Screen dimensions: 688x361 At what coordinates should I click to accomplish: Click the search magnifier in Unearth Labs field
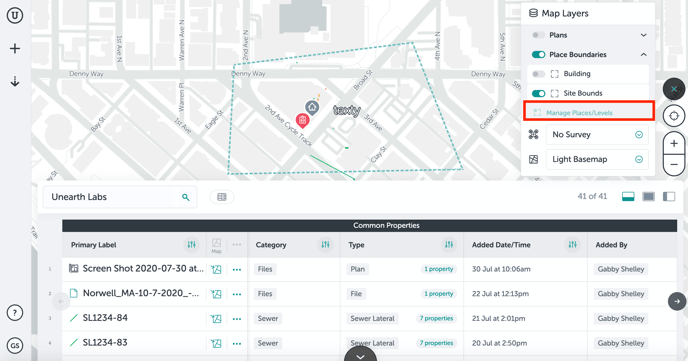tap(186, 197)
